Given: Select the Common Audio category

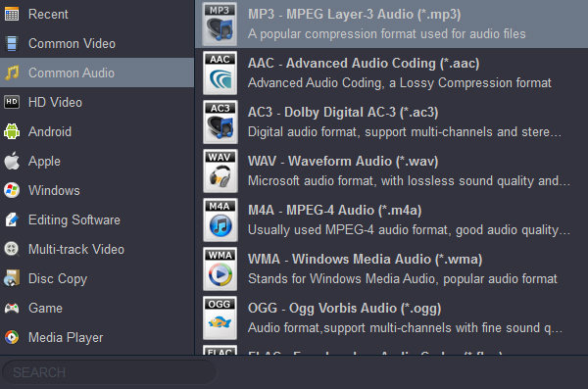Looking at the screenshot, I should (97, 73).
